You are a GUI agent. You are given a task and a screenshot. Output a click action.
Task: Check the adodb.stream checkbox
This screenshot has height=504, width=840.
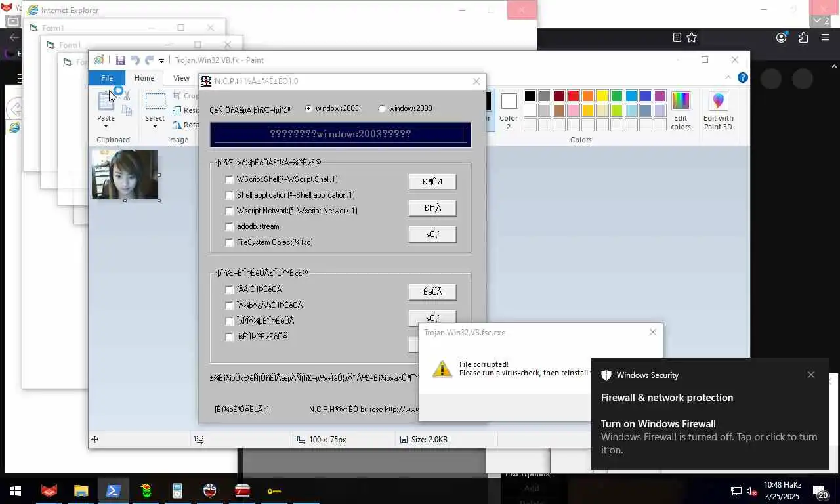pyautogui.click(x=229, y=226)
